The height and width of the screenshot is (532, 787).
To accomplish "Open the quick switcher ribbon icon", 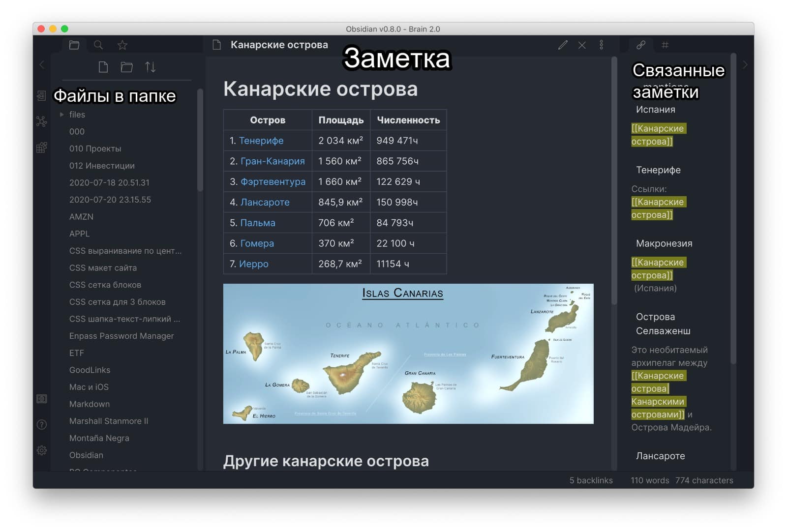I will click(x=42, y=95).
